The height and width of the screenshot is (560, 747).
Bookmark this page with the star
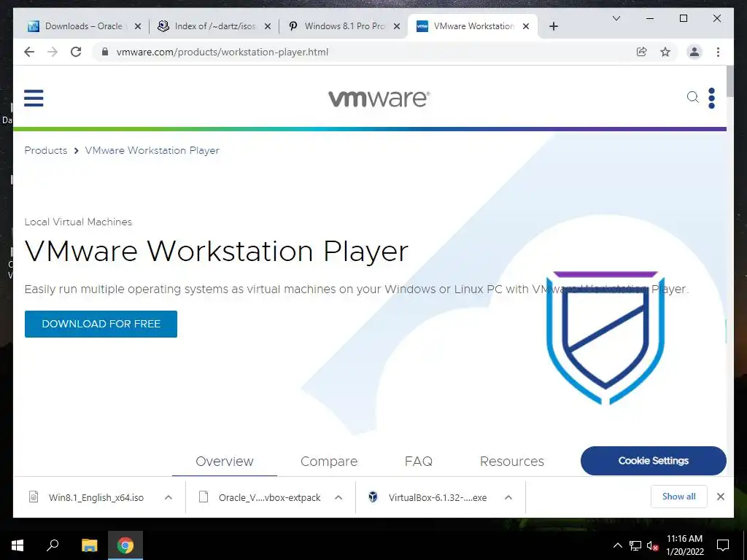point(665,52)
